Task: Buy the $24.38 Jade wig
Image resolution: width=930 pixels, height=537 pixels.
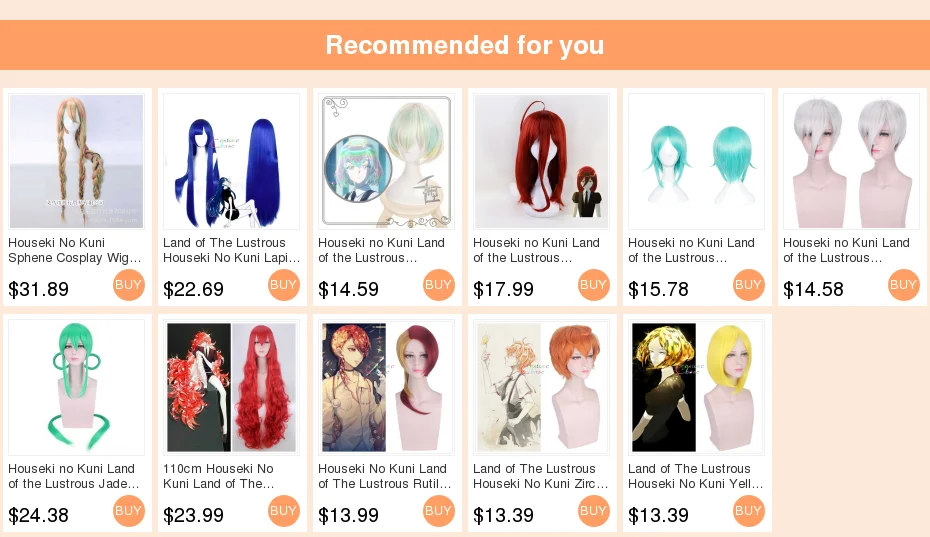Action: click(x=129, y=511)
